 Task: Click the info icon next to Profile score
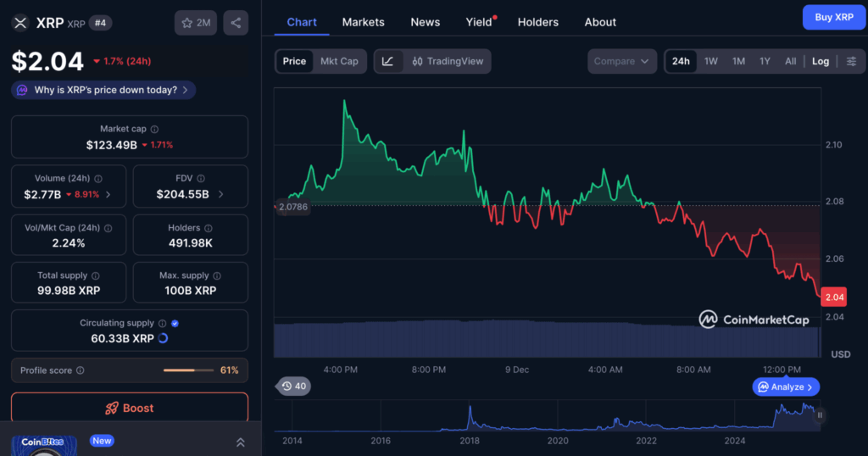(81, 370)
